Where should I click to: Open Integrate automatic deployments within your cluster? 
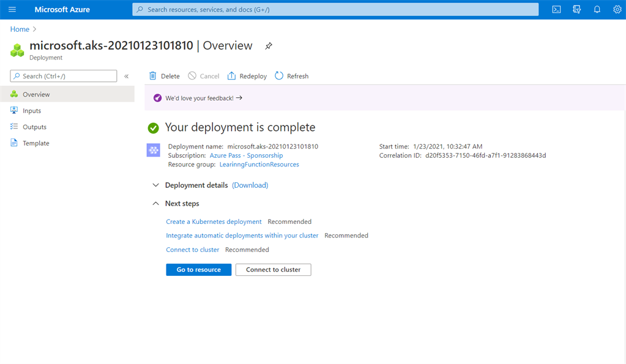(242, 236)
